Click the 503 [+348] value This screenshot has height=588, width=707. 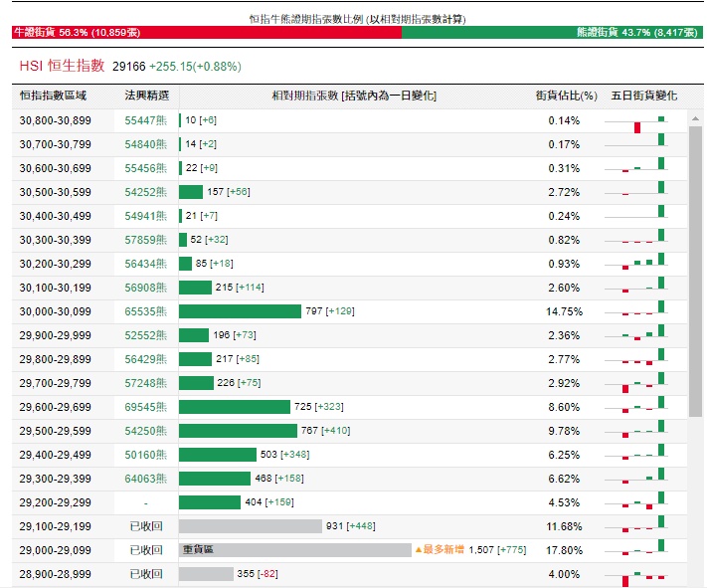point(284,455)
